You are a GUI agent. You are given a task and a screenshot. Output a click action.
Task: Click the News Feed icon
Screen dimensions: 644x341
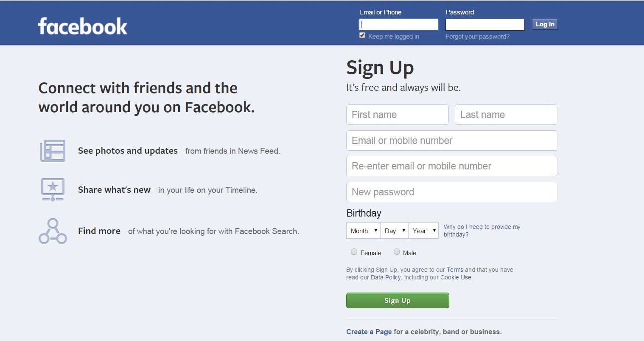coord(53,151)
